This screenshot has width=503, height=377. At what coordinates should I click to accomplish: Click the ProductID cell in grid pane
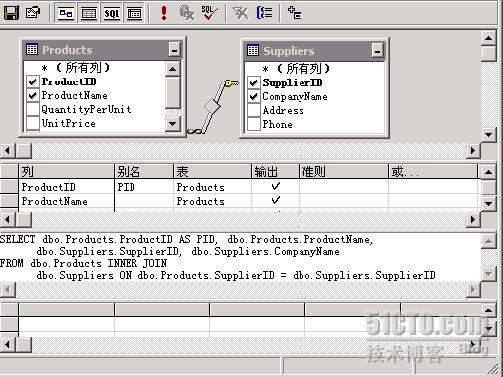[x=66, y=187]
